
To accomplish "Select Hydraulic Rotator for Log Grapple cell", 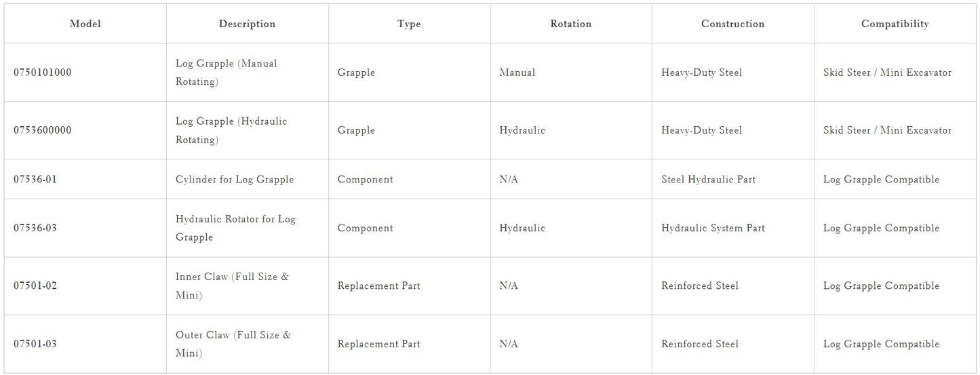I will pyautogui.click(x=235, y=228).
